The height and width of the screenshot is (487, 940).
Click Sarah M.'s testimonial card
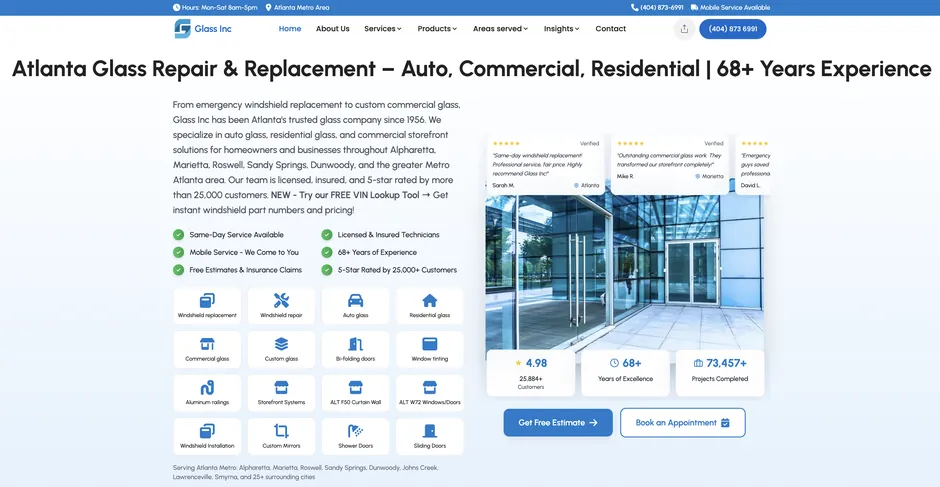tap(545, 165)
